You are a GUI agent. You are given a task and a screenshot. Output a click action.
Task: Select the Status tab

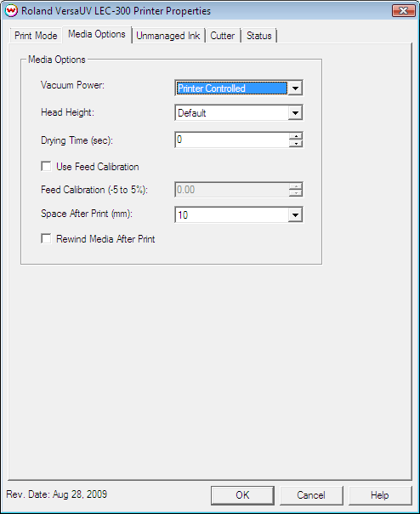pos(259,36)
